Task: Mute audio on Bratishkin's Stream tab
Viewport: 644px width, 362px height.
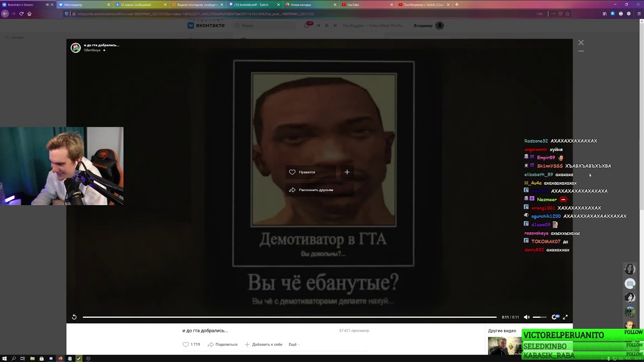Action: (47, 5)
